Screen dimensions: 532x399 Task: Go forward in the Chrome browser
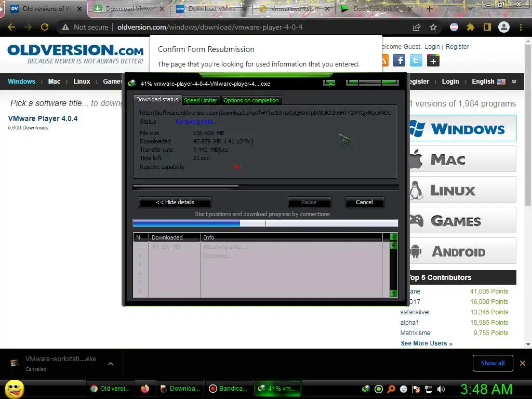coord(28,27)
